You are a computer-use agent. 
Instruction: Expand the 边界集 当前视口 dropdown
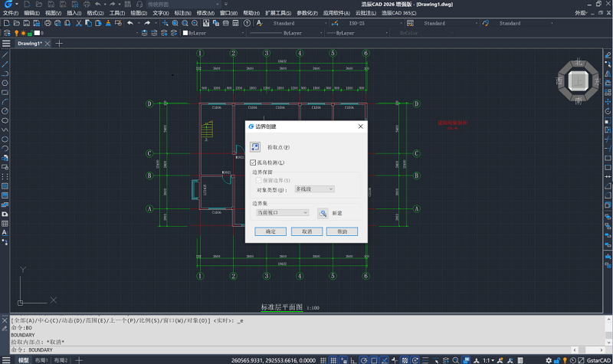pos(282,213)
